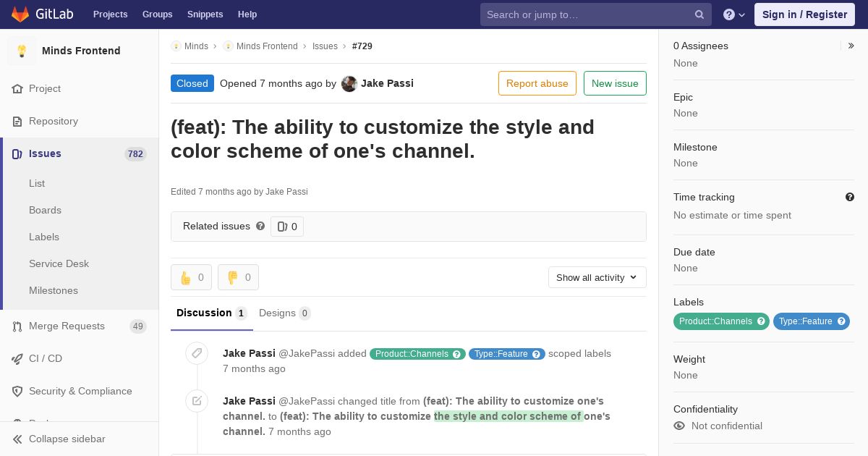Open the Labels sidebar item

(44, 237)
